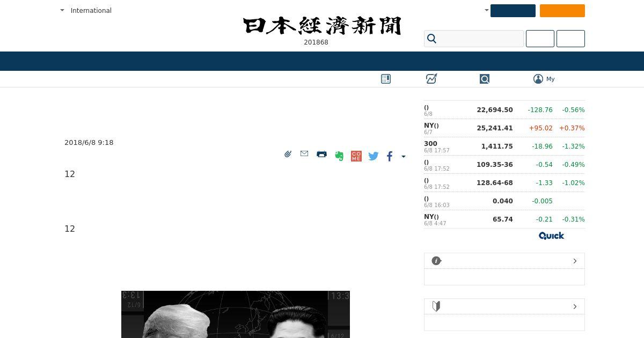Click the 300 index row value 1,411.75
644x338 pixels.
[497, 146]
